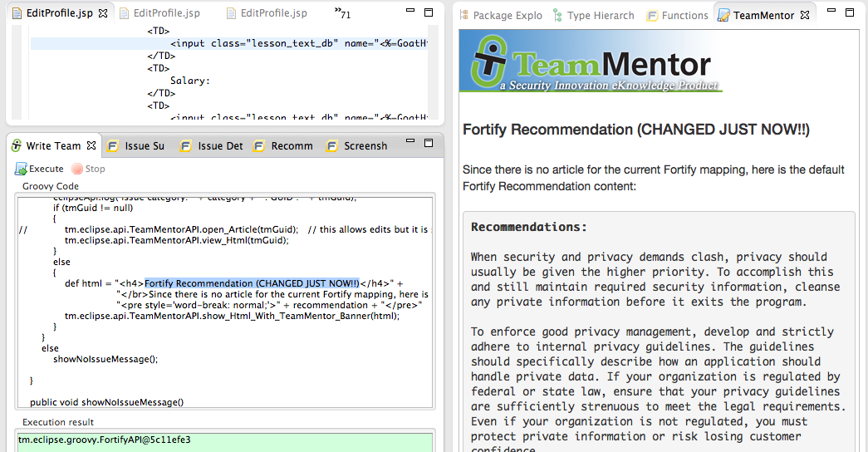Click the highlighted Fortify Recommendation string
The width and height of the screenshot is (868, 452).
pyautogui.click(x=252, y=283)
